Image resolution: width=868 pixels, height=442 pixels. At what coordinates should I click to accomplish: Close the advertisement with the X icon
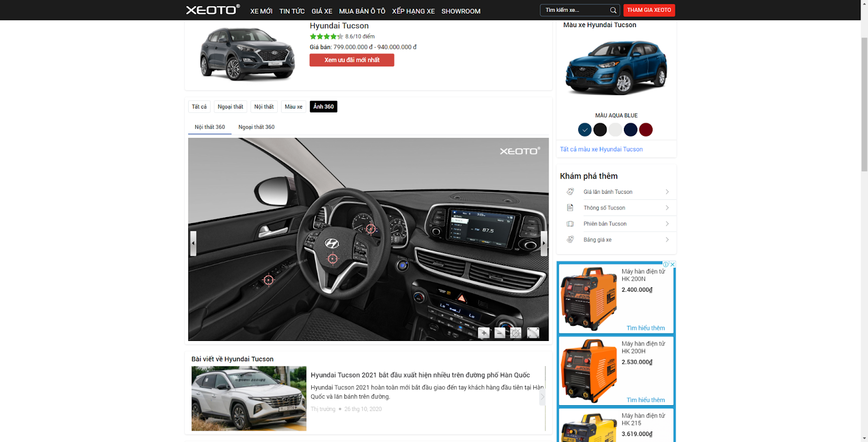pos(673,264)
